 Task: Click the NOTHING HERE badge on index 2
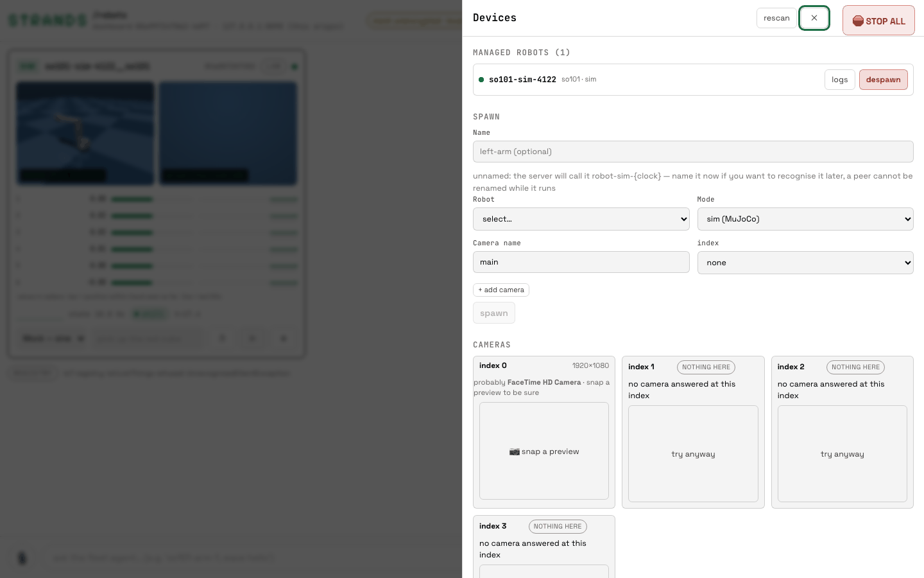click(855, 367)
